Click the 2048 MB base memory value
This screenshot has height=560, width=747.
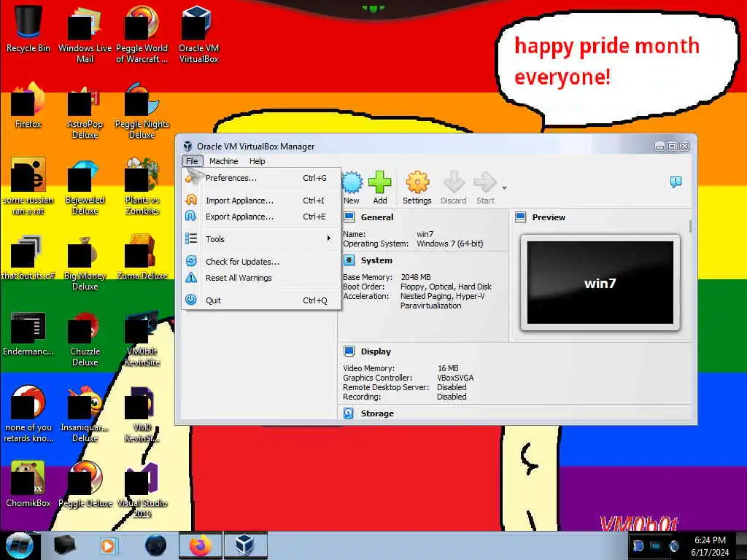pos(415,276)
